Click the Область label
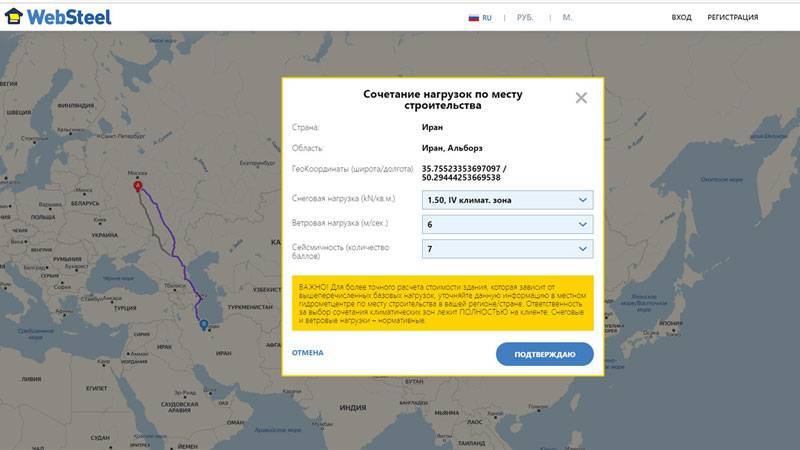This screenshot has height=450, width=800. 308,148
